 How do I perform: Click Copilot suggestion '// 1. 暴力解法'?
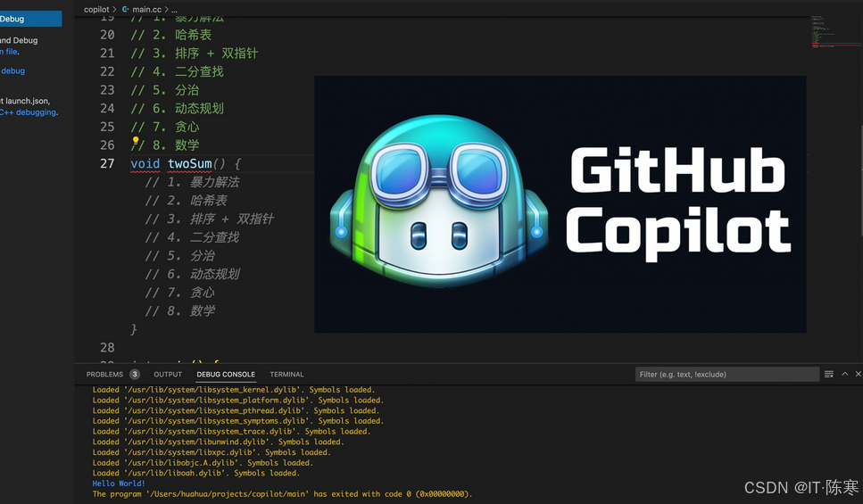point(192,182)
